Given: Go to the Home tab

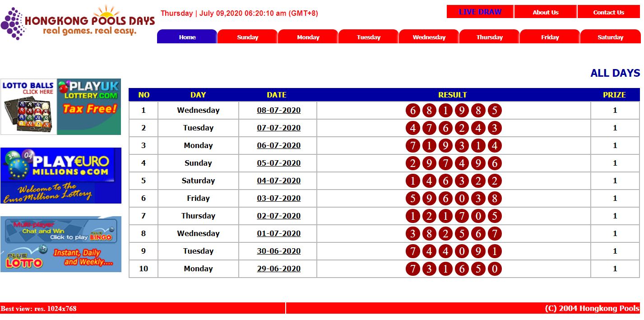Looking at the screenshot, I should pyautogui.click(x=186, y=37).
